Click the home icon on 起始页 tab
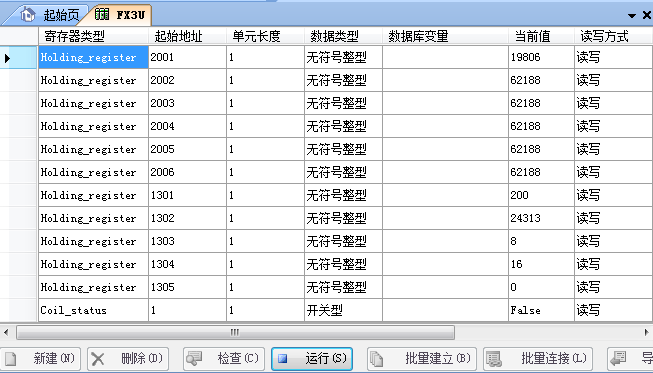 point(27,15)
